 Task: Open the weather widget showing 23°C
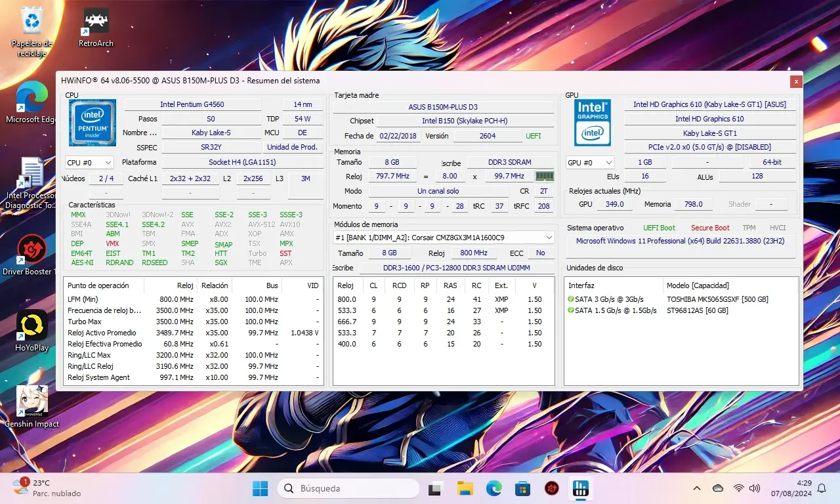(46, 488)
